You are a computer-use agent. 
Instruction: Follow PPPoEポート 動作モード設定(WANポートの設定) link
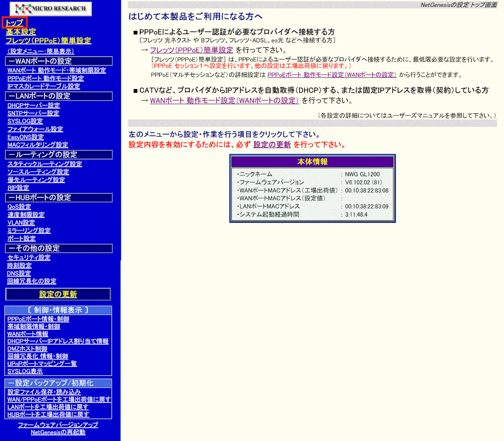coord(332,75)
